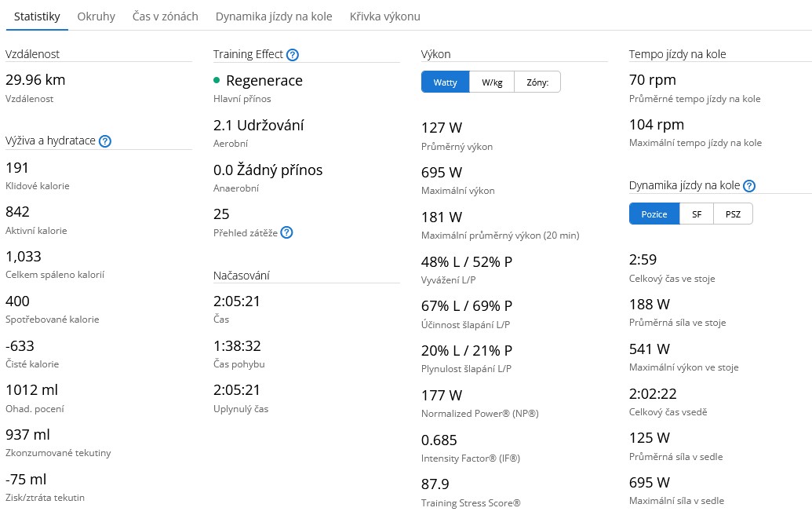Click help icon next to Dynamika jízdy heading
This screenshot has height=515, width=812.
(749, 186)
